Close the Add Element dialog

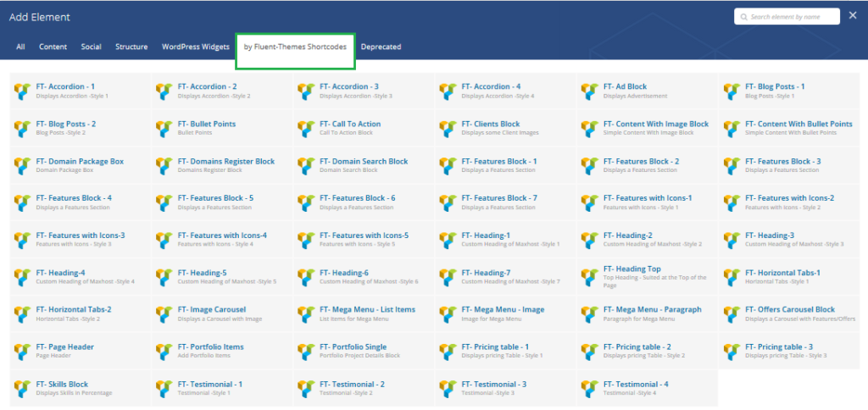click(853, 15)
